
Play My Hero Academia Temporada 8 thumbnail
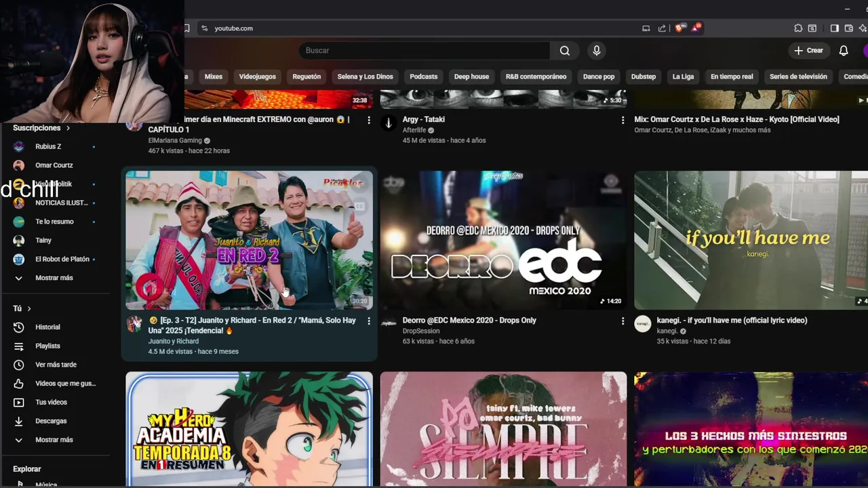(x=249, y=429)
